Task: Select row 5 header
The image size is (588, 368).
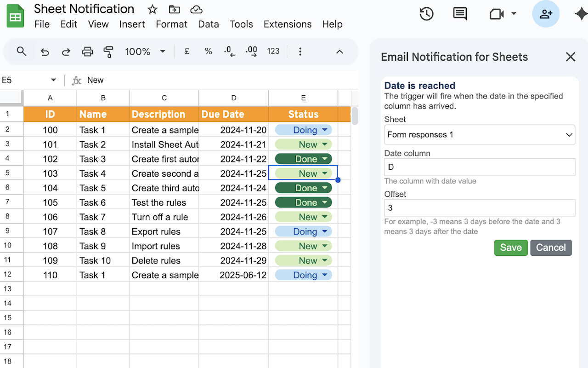Action: [x=11, y=173]
